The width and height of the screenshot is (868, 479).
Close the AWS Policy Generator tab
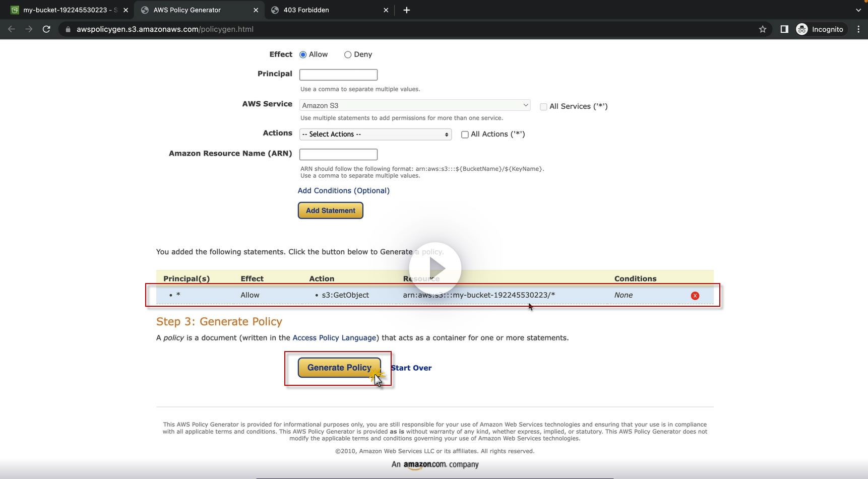point(256,10)
